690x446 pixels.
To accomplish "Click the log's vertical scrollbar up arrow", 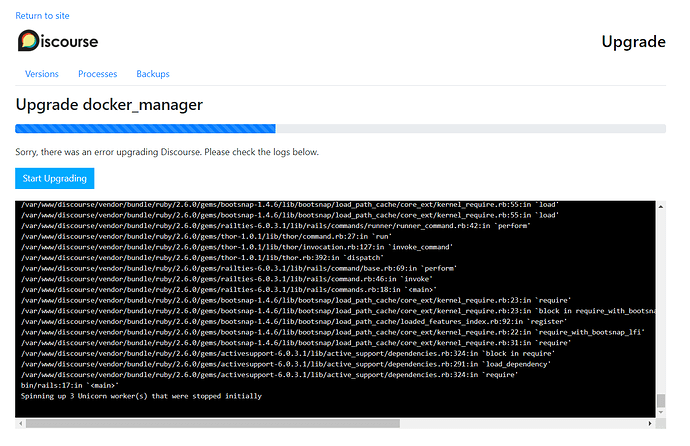I will pos(661,206).
